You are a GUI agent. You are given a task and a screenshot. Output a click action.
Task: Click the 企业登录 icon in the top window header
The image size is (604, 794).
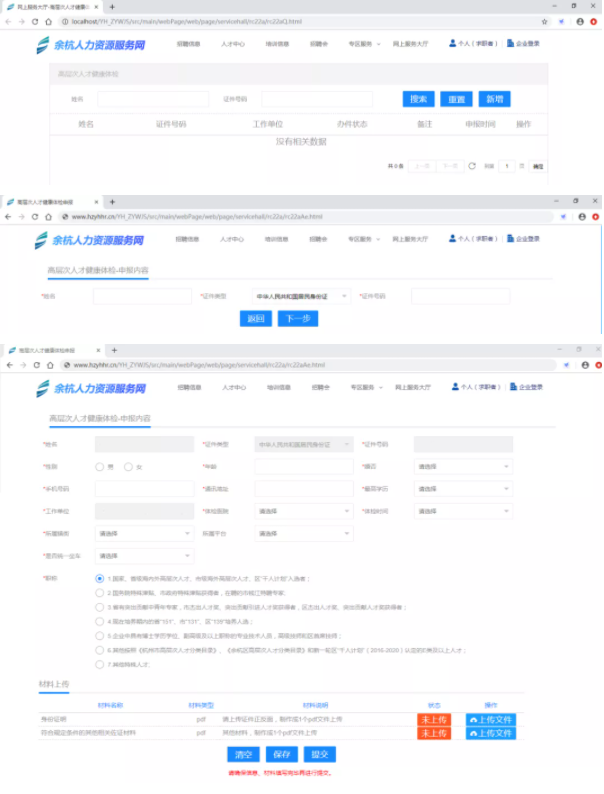point(511,43)
